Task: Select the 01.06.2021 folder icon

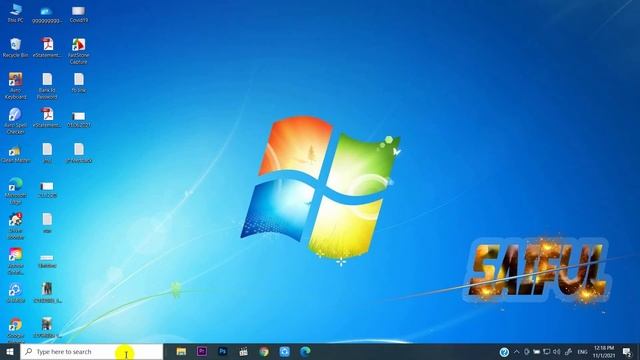Action: point(78,119)
